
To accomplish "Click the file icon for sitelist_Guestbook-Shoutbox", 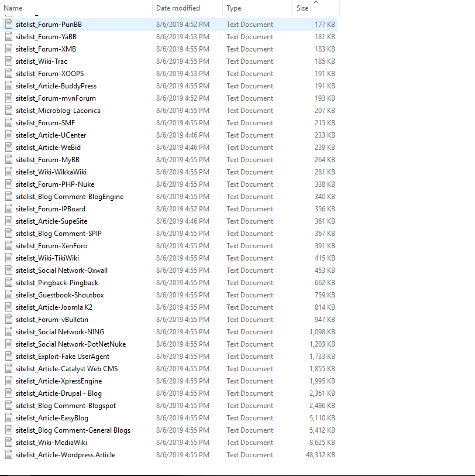I will tap(8, 294).
